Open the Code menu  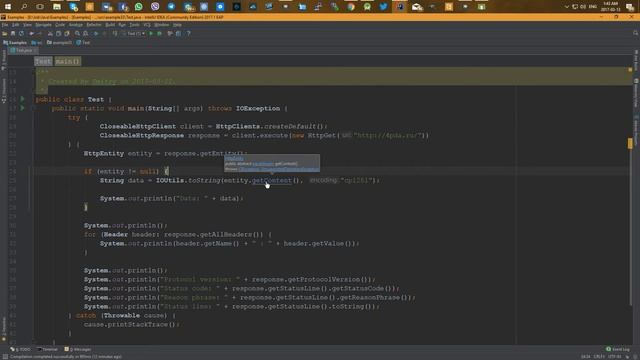[x=60, y=25]
